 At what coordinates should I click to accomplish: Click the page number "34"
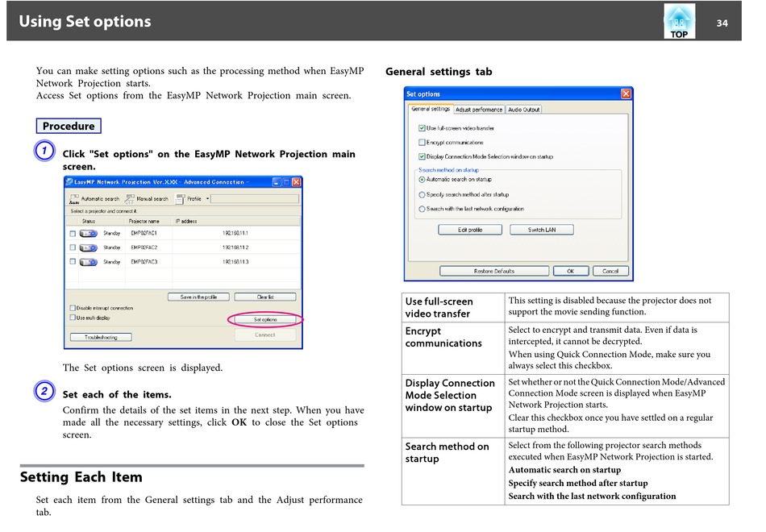pyautogui.click(x=722, y=23)
